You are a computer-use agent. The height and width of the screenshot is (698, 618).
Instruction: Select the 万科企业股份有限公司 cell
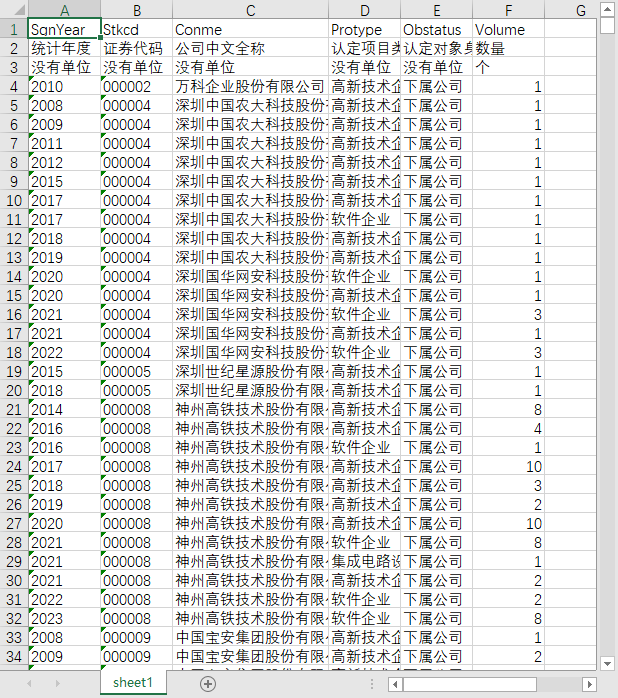tap(250, 86)
